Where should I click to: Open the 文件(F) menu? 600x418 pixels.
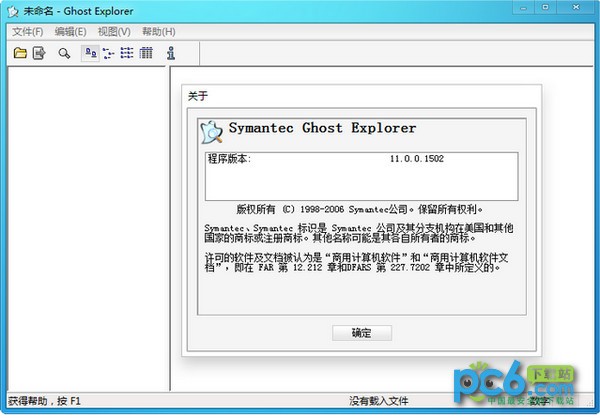point(28,32)
